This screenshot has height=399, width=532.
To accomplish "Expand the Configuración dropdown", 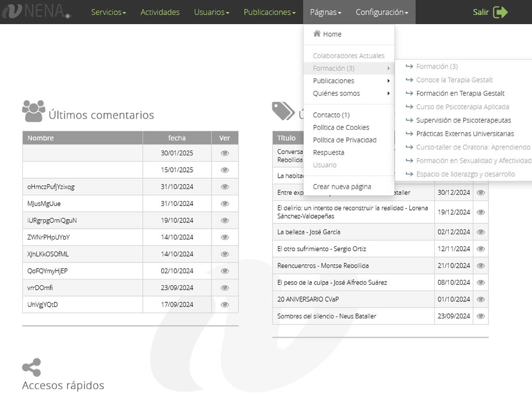I will click(x=381, y=12).
